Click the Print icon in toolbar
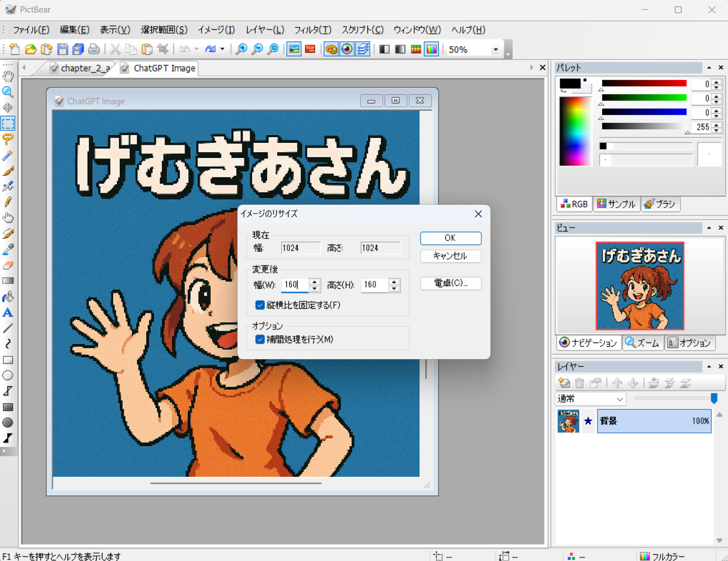This screenshot has width=728, height=561. (x=94, y=50)
